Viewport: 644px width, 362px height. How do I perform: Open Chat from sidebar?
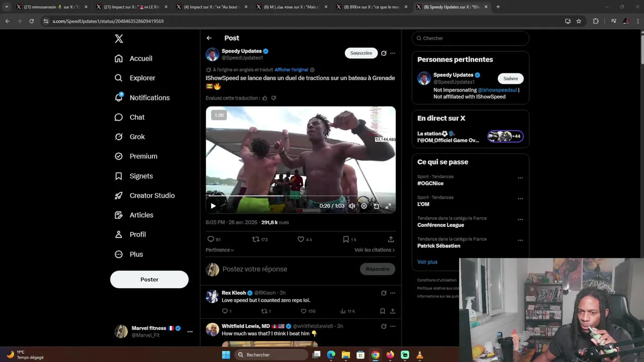click(129, 117)
